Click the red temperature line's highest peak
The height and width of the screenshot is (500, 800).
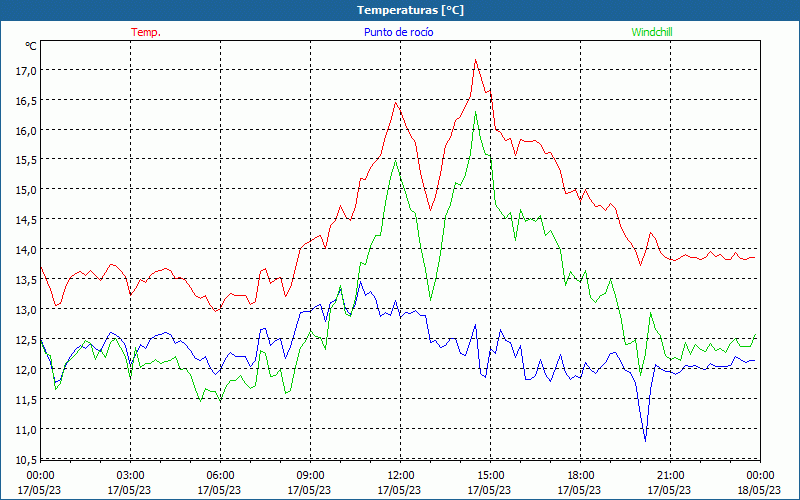point(476,60)
